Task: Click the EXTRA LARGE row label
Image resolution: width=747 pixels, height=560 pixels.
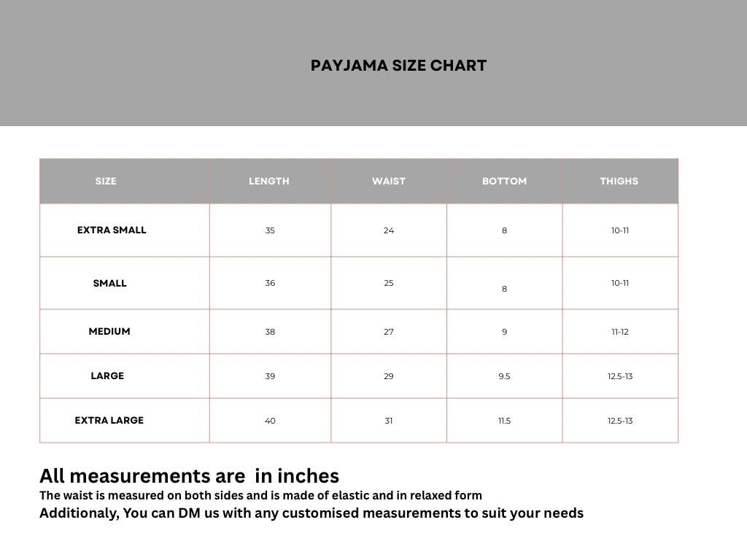Action: tap(109, 420)
